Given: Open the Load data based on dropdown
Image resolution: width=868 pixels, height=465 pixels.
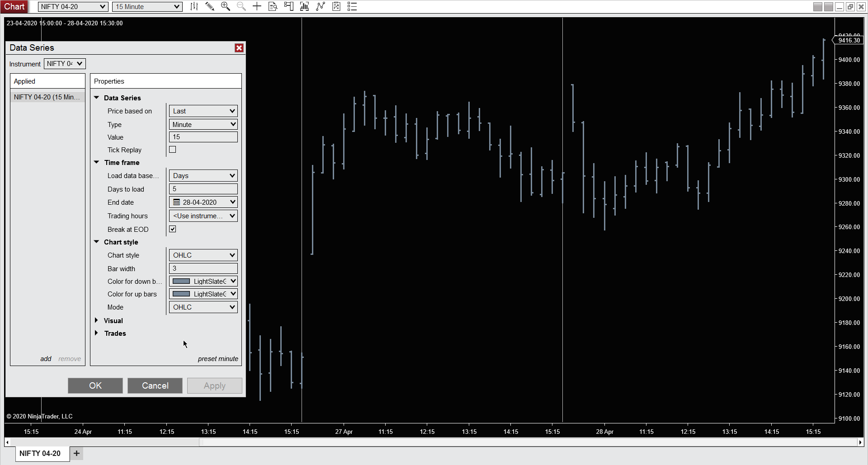Looking at the screenshot, I should 203,175.
